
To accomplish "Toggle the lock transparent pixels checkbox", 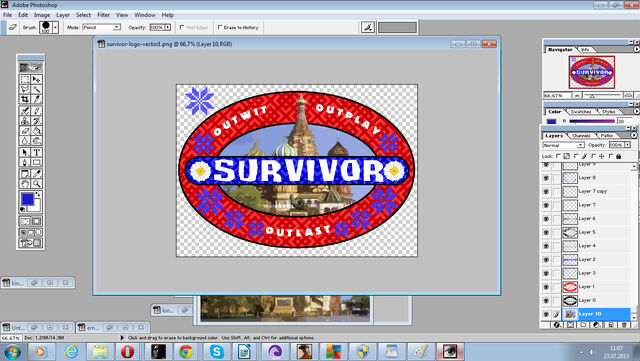I will [x=558, y=156].
